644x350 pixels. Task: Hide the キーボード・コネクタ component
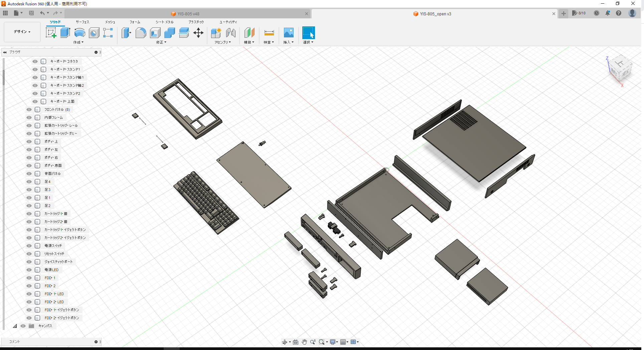pos(35,61)
